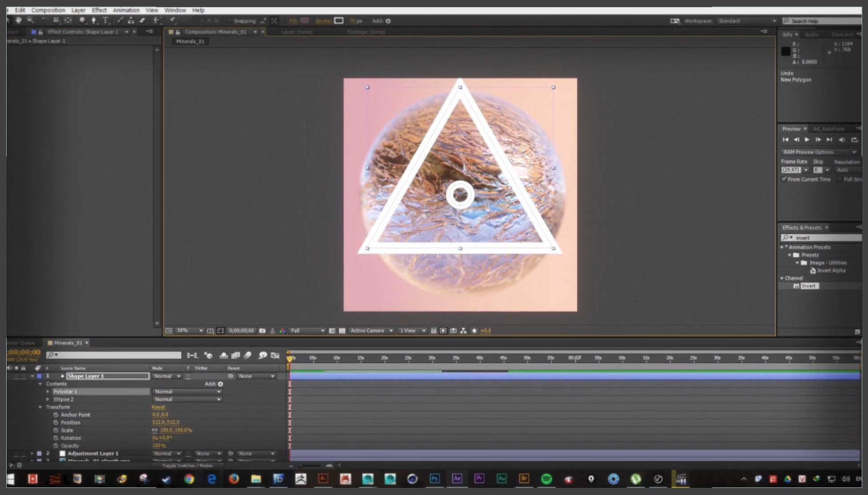Click Add contents button next to Contents
The width and height of the screenshot is (868, 495).
(x=221, y=384)
